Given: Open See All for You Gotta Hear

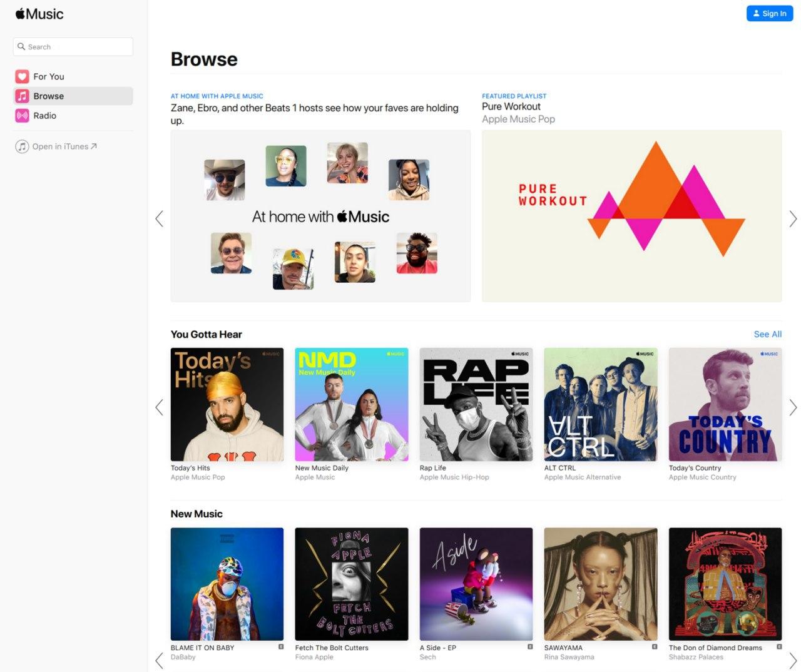Looking at the screenshot, I should point(768,334).
